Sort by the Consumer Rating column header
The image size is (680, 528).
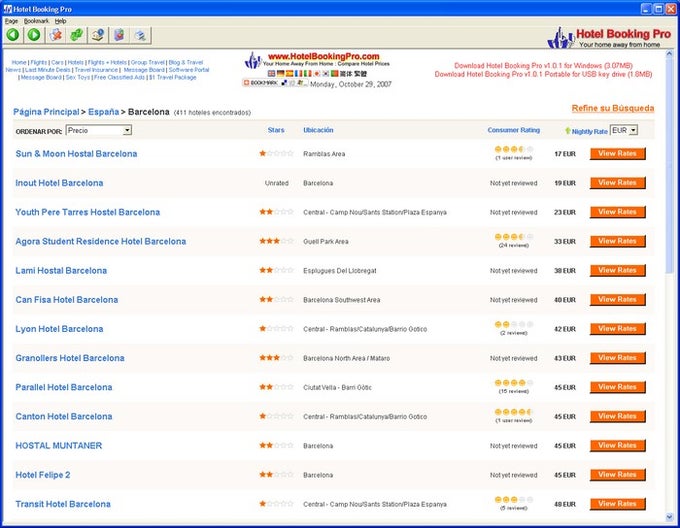click(514, 130)
